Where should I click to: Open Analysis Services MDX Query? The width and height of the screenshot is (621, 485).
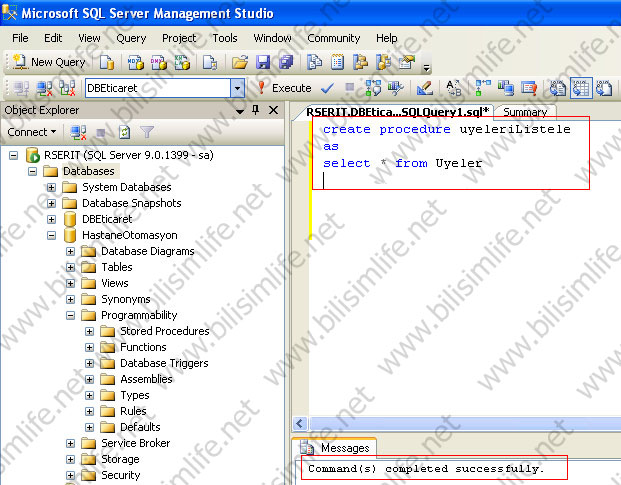click(x=135, y=62)
